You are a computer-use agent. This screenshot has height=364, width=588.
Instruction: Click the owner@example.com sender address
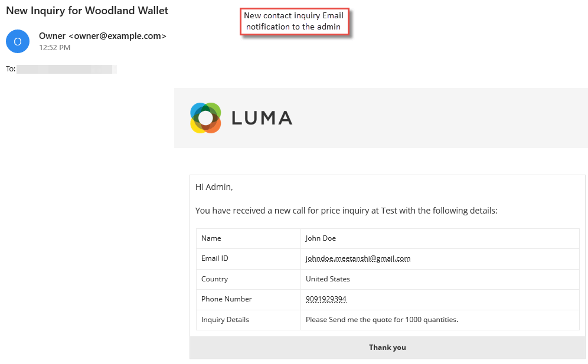pos(117,36)
